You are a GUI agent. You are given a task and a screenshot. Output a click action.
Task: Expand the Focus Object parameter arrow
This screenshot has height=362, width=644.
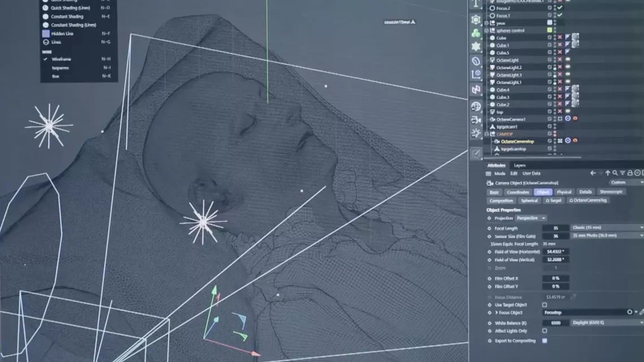click(x=497, y=313)
